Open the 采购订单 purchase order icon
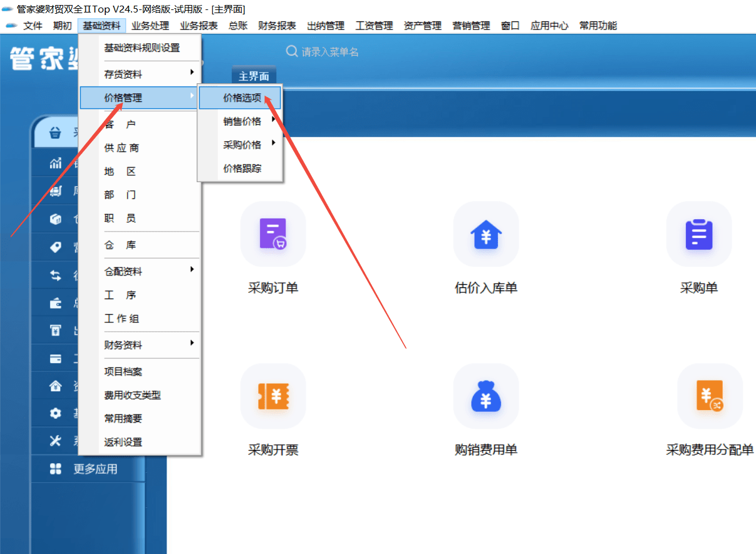The image size is (756, 554). tap(273, 234)
